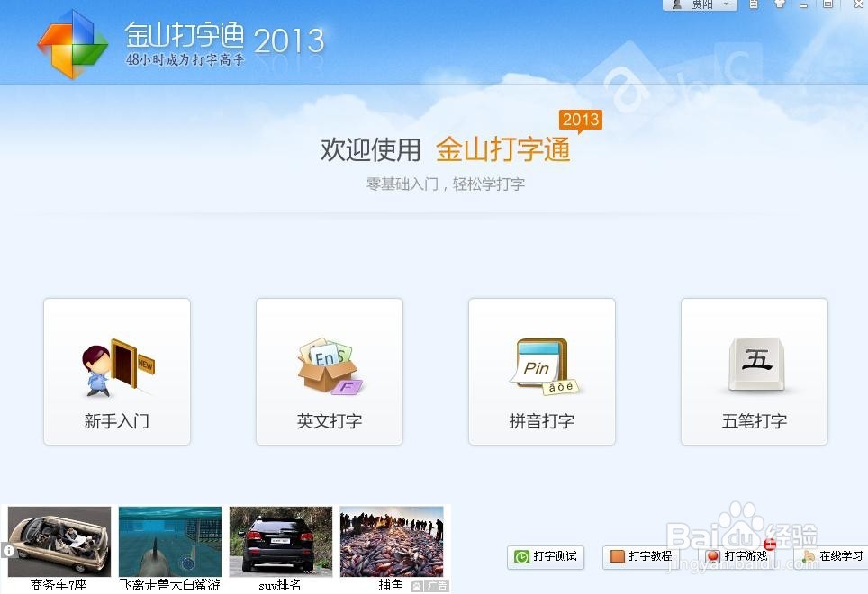Open the 拼音打字 Pinyin typing module
Viewport: 868px width, 594px height.
coord(542,371)
